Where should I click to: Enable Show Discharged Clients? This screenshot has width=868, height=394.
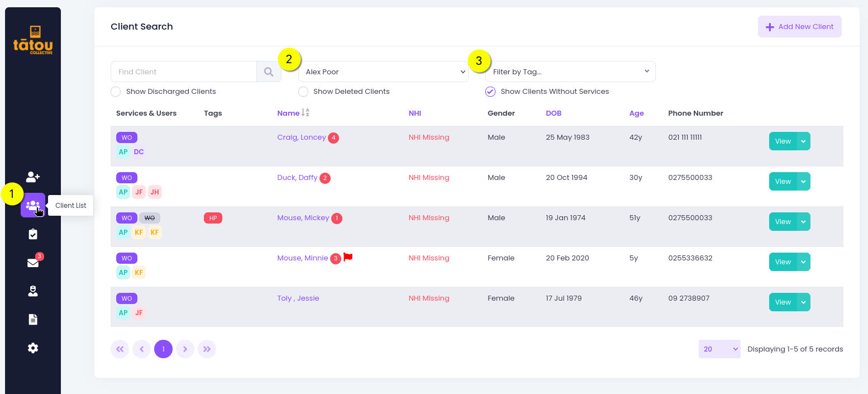116,92
